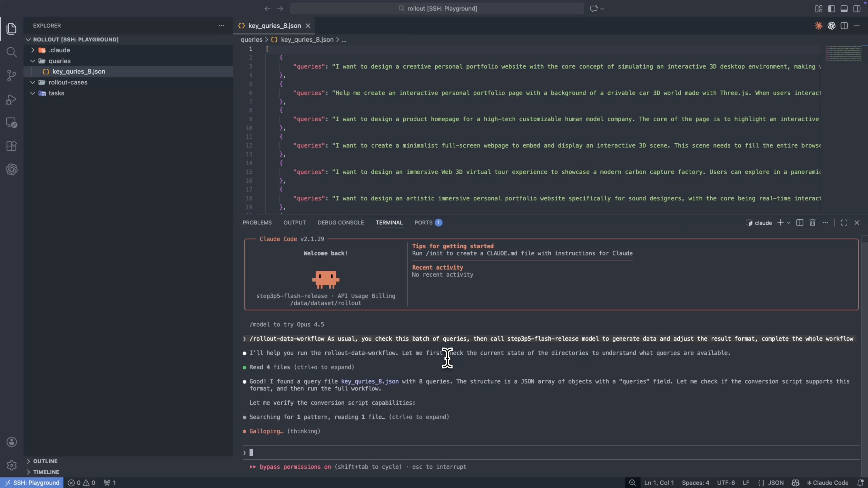Open Source Control view
The image size is (868, 488).
12,75
